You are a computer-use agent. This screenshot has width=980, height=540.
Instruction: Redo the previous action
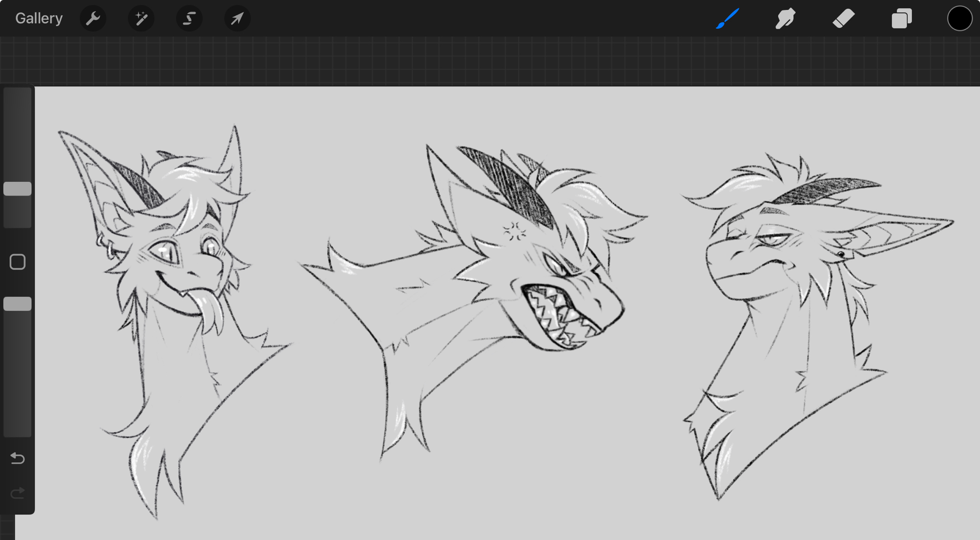(x=18, y=492)
